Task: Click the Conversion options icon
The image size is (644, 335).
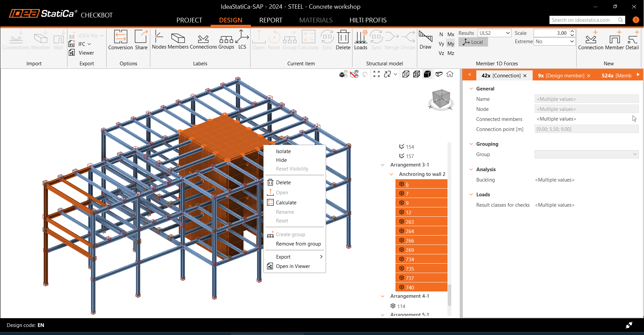Action: point(120,37)
